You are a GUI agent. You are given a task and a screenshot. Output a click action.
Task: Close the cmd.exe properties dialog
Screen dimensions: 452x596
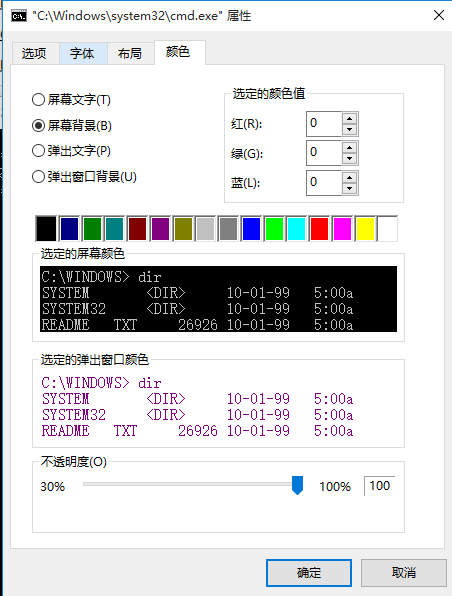(439, 16)
